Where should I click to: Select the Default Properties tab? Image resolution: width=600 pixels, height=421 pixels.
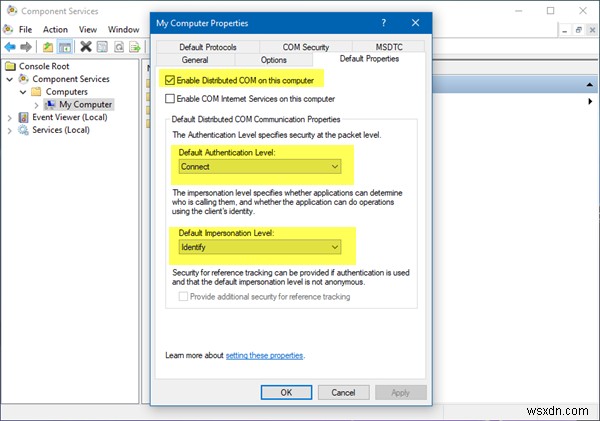click(369, 59)
